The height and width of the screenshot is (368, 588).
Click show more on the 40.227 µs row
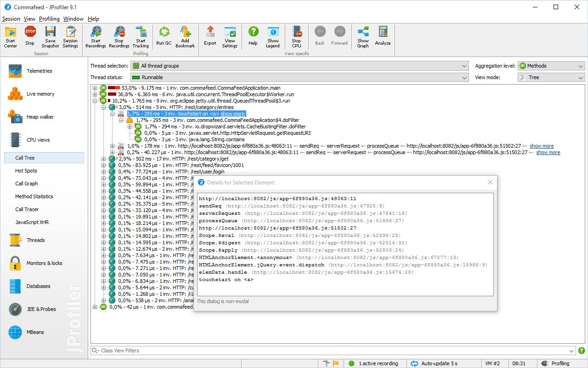548,152
